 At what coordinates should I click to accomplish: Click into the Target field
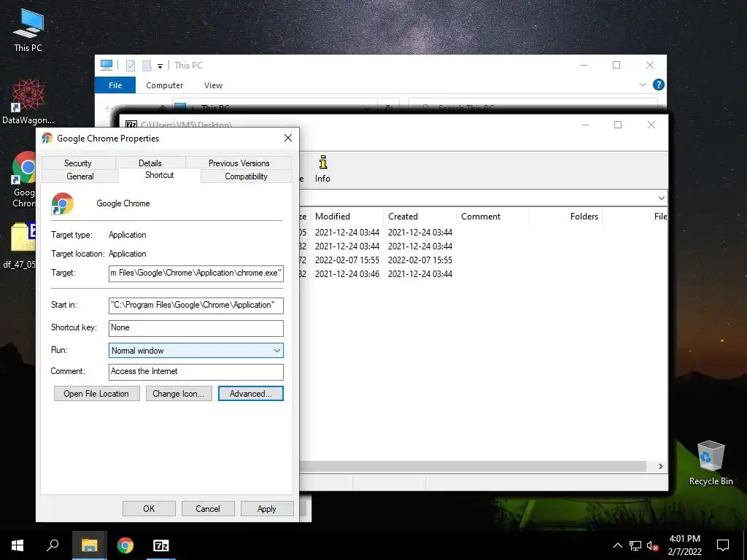(x=196, y=273)
